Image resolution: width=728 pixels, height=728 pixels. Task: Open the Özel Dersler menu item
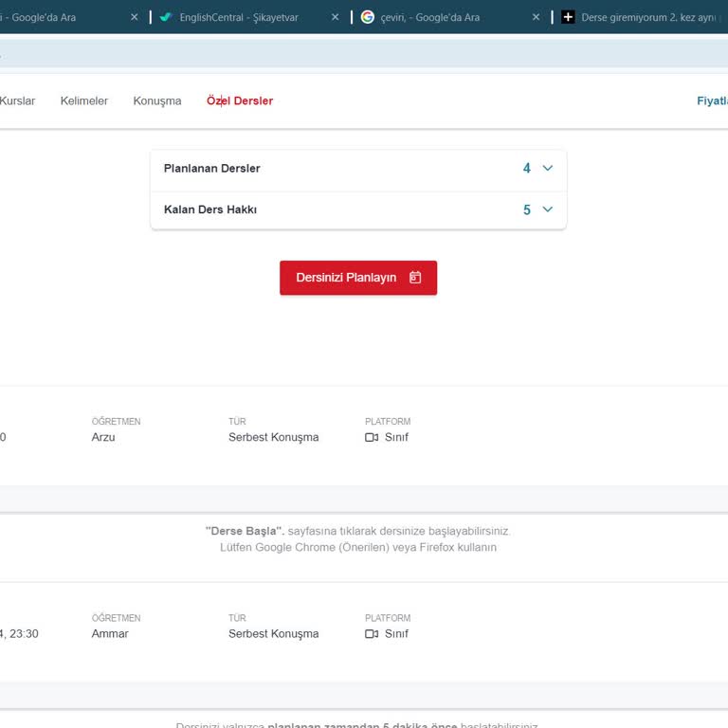(240, 100)
